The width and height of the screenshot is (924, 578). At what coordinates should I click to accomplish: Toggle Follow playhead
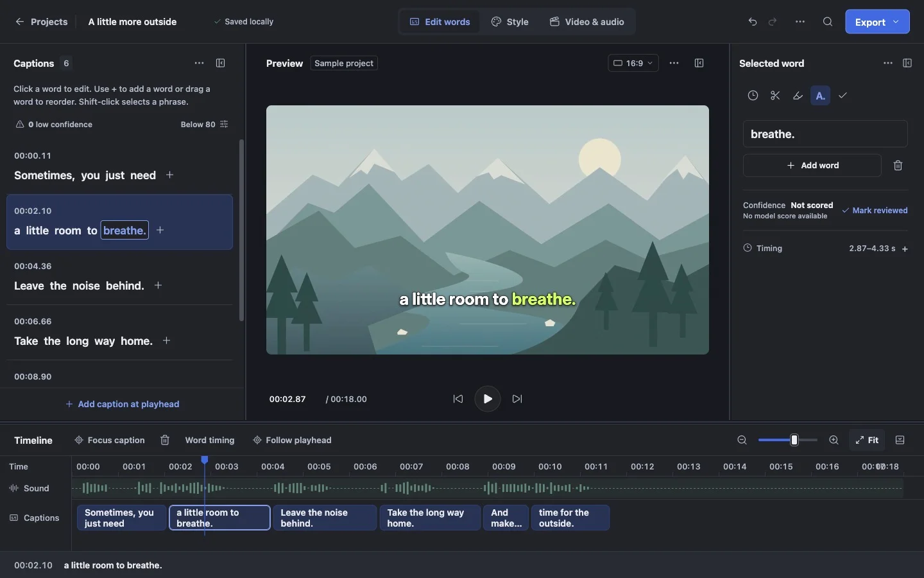[x=293, y=440]
